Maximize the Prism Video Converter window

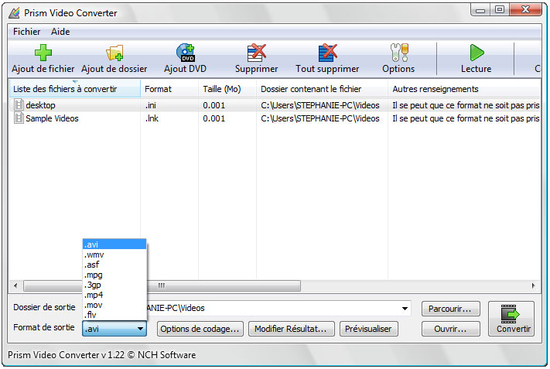coord(499,10)
